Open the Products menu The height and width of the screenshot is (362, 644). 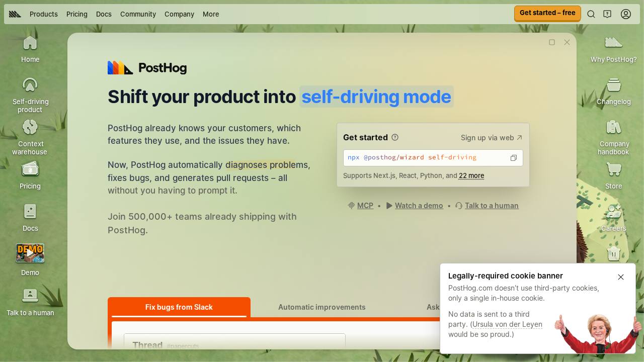pos(44,14)
